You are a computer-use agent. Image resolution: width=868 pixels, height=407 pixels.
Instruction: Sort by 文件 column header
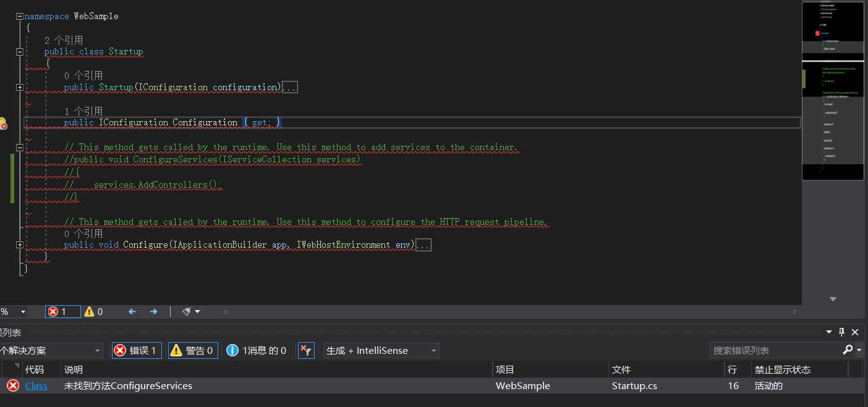coord(621,369)
